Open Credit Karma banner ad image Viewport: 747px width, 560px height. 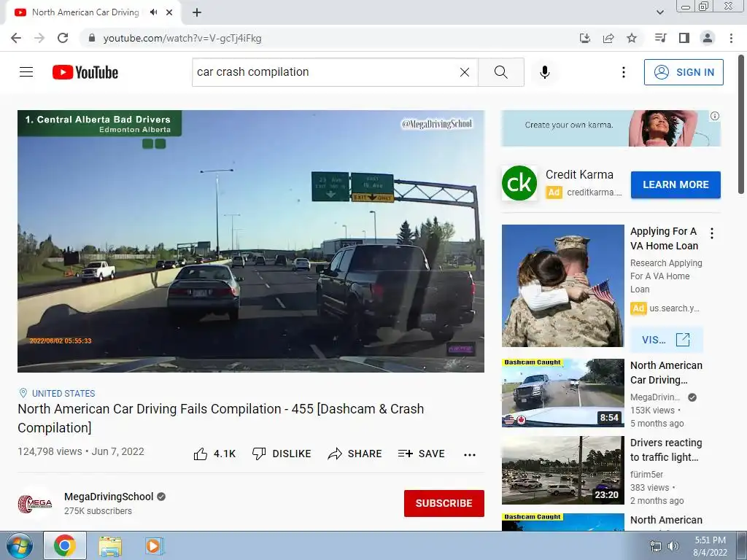[611, 128]
